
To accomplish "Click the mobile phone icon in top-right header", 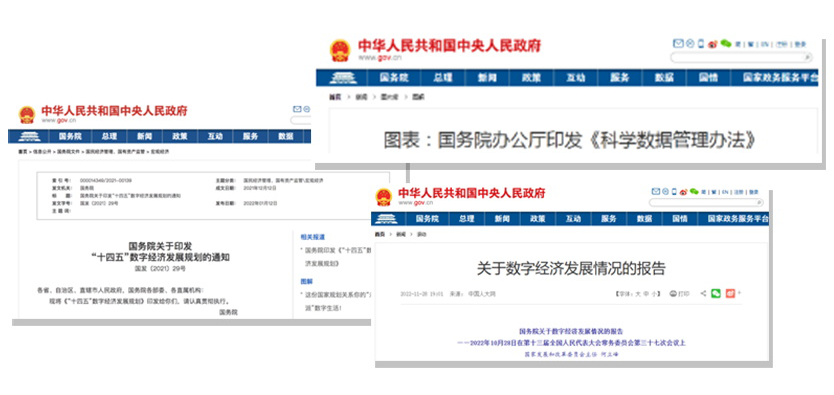I will tap(701, 44).
